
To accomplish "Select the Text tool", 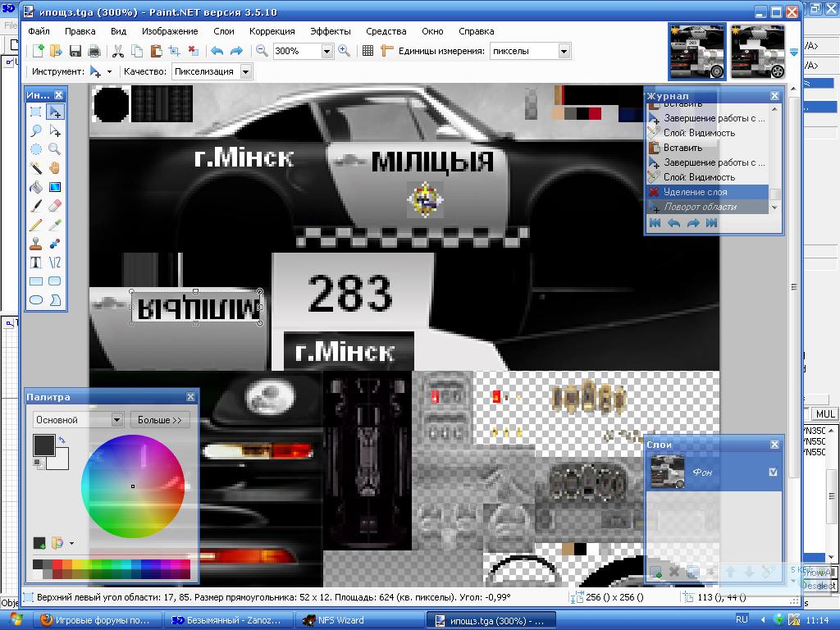I will 36,262.
